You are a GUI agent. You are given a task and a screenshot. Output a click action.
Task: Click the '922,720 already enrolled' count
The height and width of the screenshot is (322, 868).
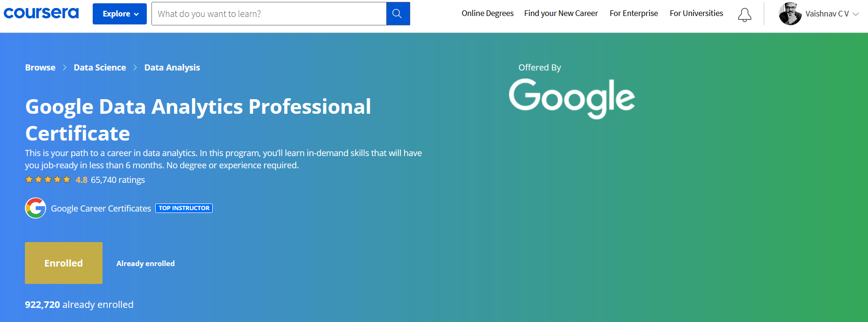[79, 304]
